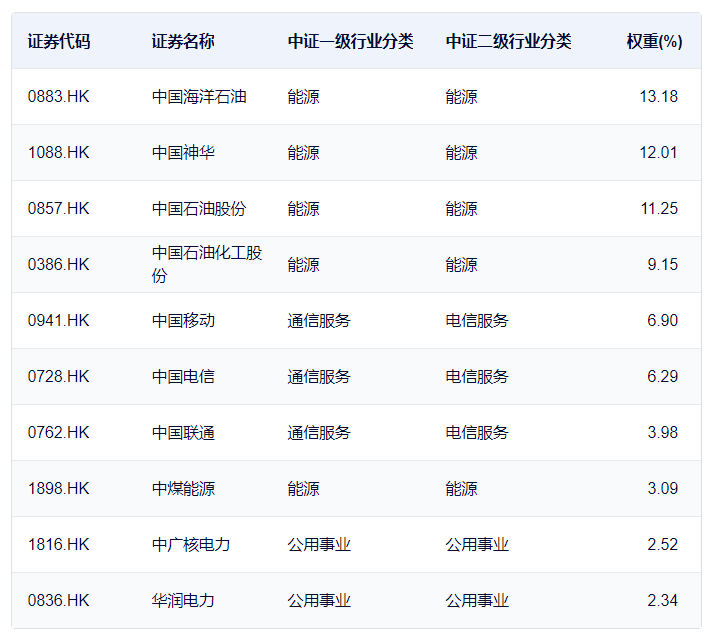Select weight value 9.15
Viewport: 710px width, 638px height.
point(662,264)
